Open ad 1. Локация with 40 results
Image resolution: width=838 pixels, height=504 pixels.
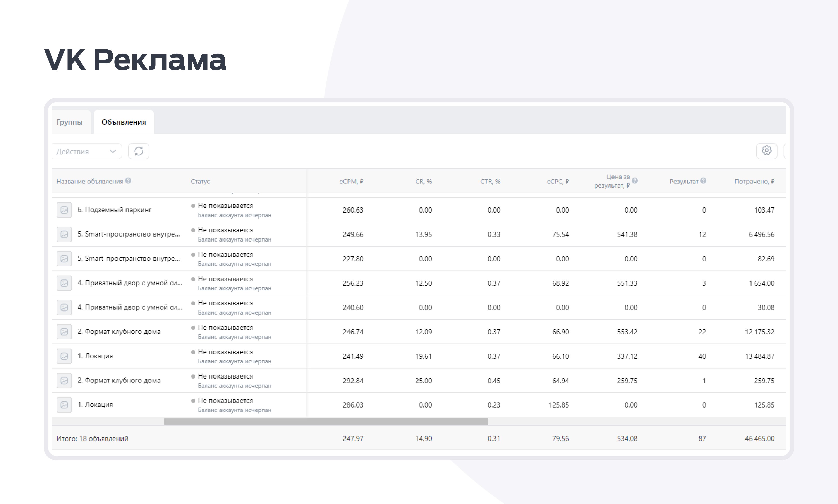point(95,356)
